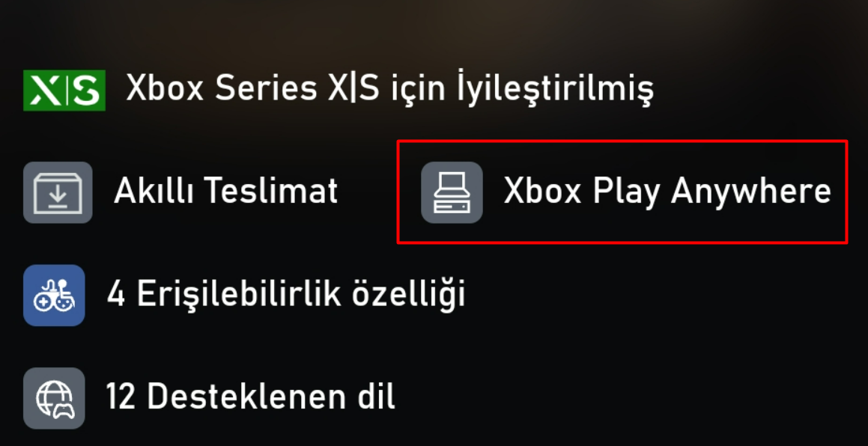Image resolution: width=868 pixels, height=446 pixels.
Task: Click the globe-and-controller languages icon
Action: coord(54,398)
